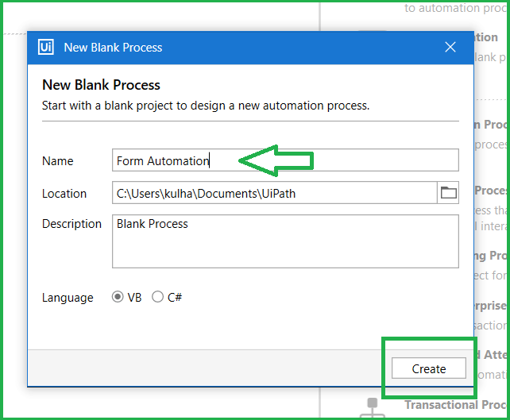Click the Location field label

point(64,194)
